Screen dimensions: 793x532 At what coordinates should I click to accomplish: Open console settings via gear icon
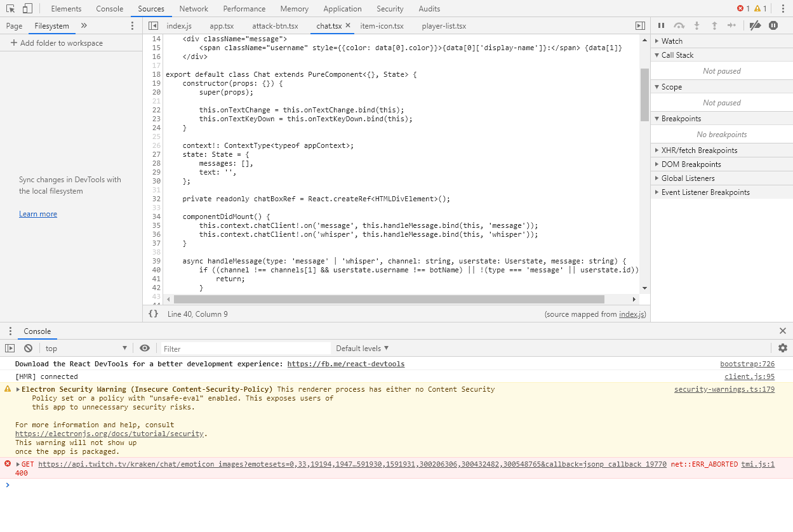(782, 348)
